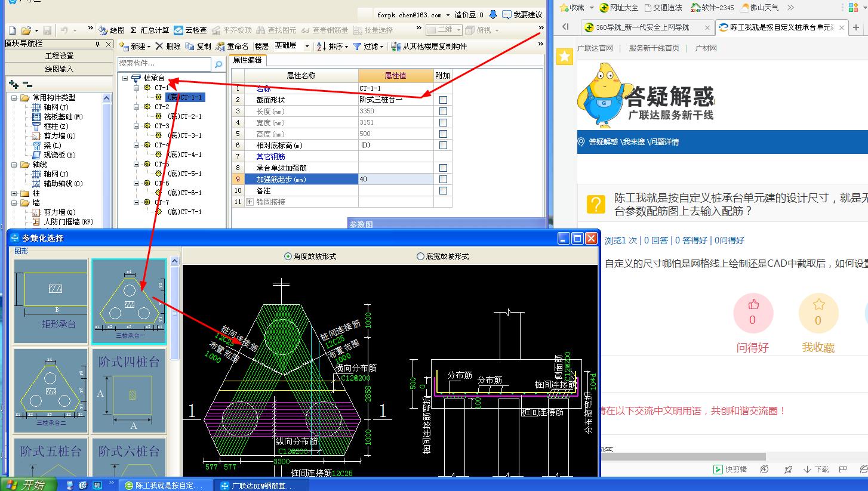
Task: Collapse the 桩承台 tree root
Action: (125, 78)
